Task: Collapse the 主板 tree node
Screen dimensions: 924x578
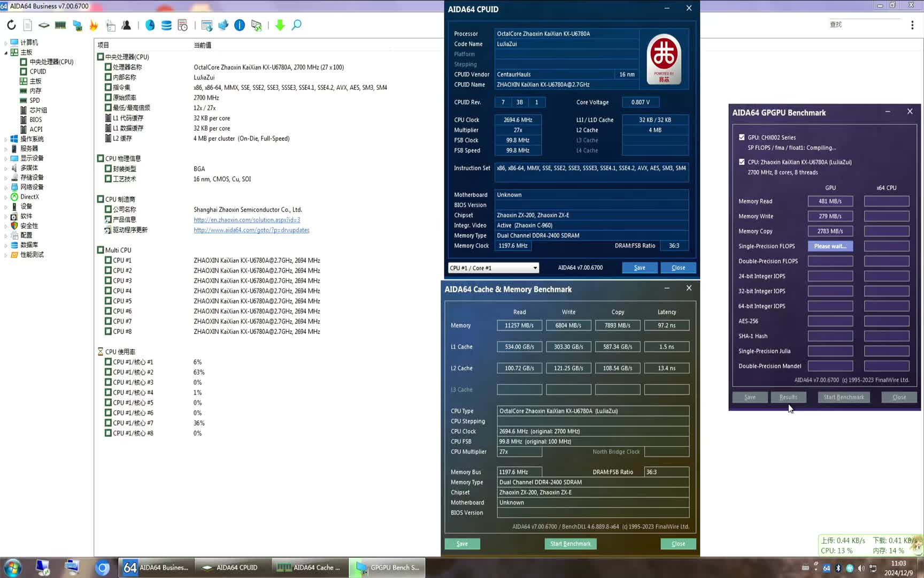Action: [6, 52]
